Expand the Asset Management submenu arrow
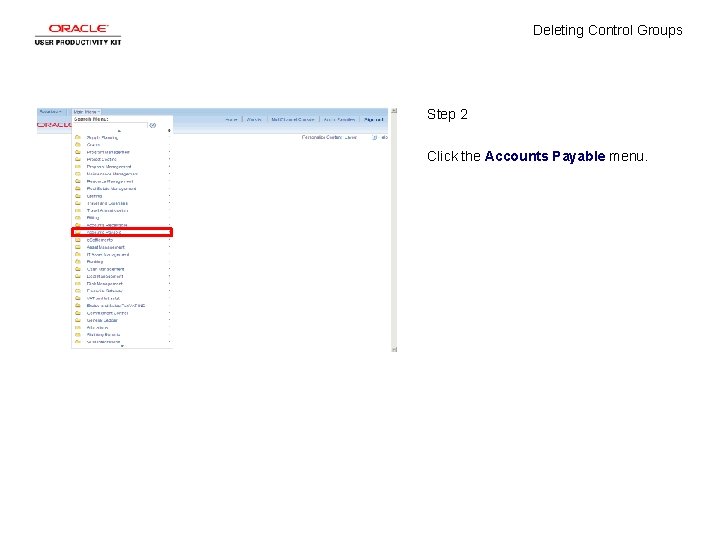Screen dimensions: 720x540 169,247
